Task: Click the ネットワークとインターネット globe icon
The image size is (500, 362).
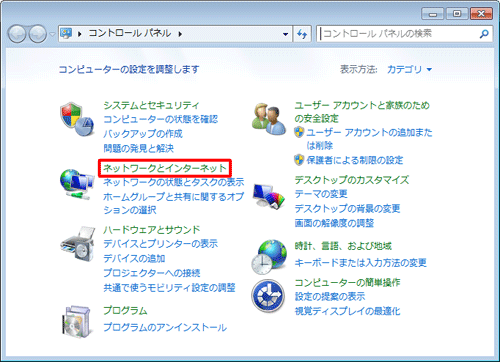Action: [x=77, y=184]
